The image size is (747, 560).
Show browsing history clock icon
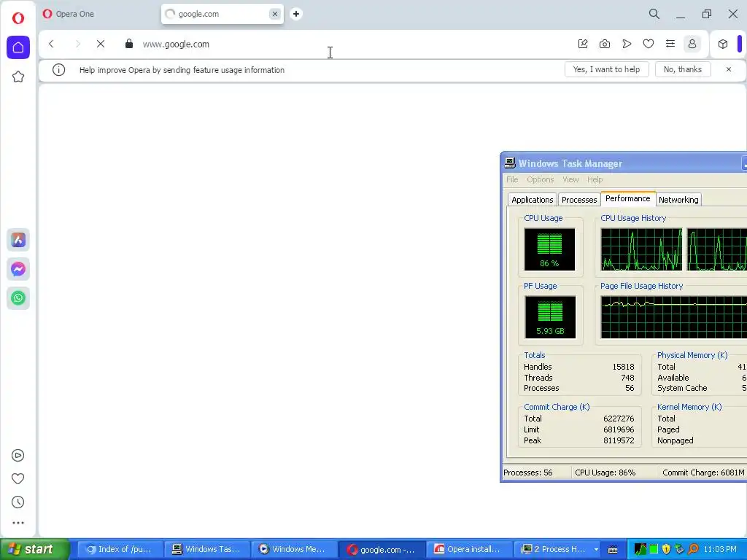pyautogui.click(x=18, y=502)
